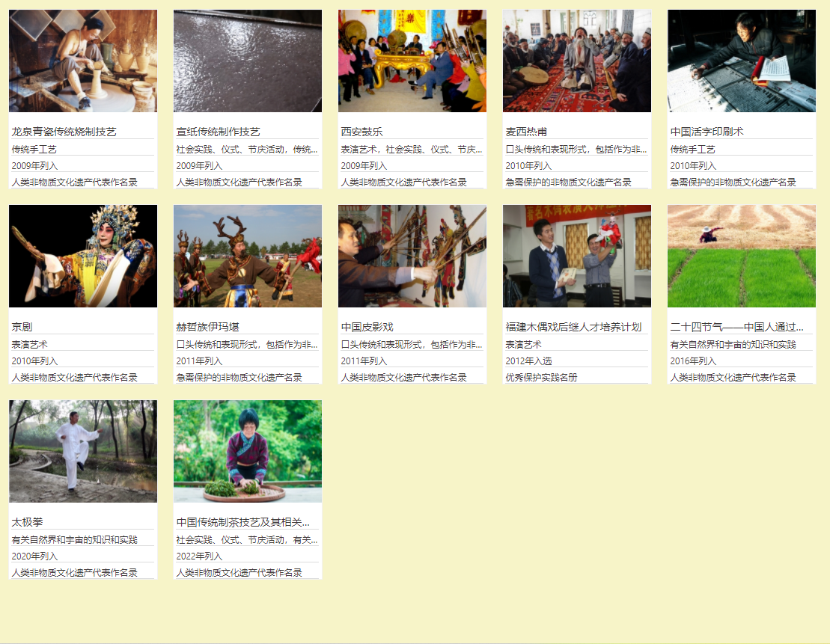Click 2010年列入 under 麦西热甫
Viewport: 830px width, 644px height.
[529, 165]
